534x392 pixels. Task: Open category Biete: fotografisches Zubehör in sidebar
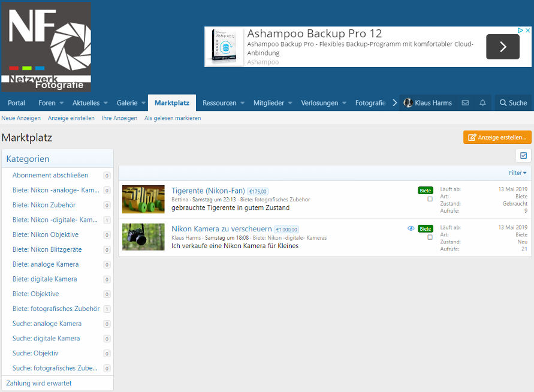coord(56,309)
